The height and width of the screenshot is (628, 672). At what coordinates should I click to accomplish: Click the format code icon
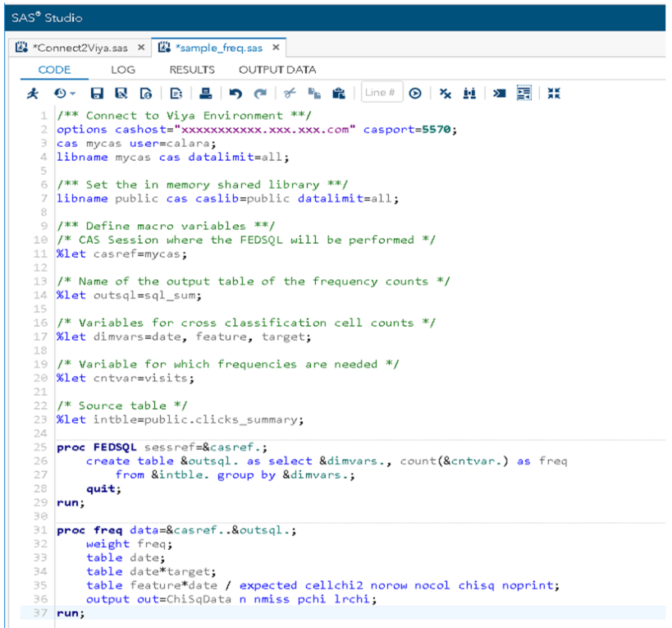pos(523,93)
